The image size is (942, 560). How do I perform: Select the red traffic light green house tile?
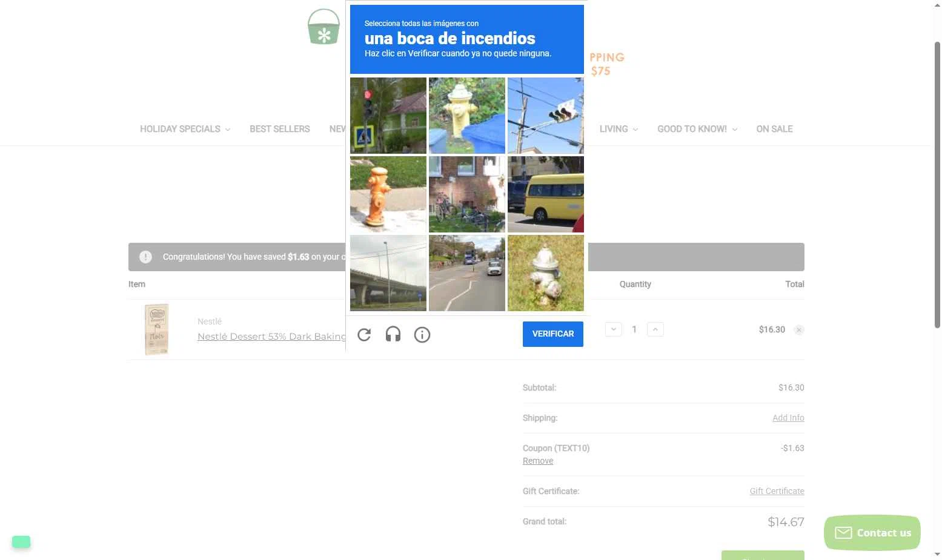(x=388, y=116)
